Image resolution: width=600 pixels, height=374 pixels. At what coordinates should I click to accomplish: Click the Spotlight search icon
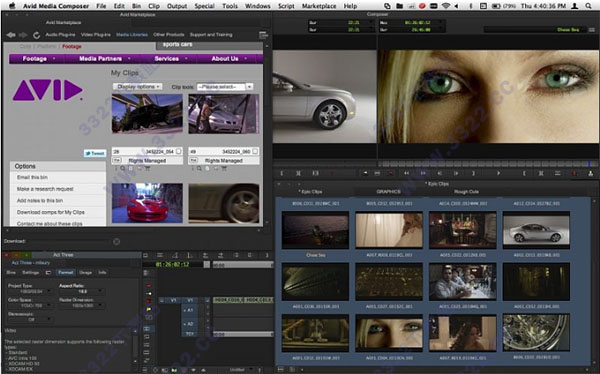click(588, 6)
